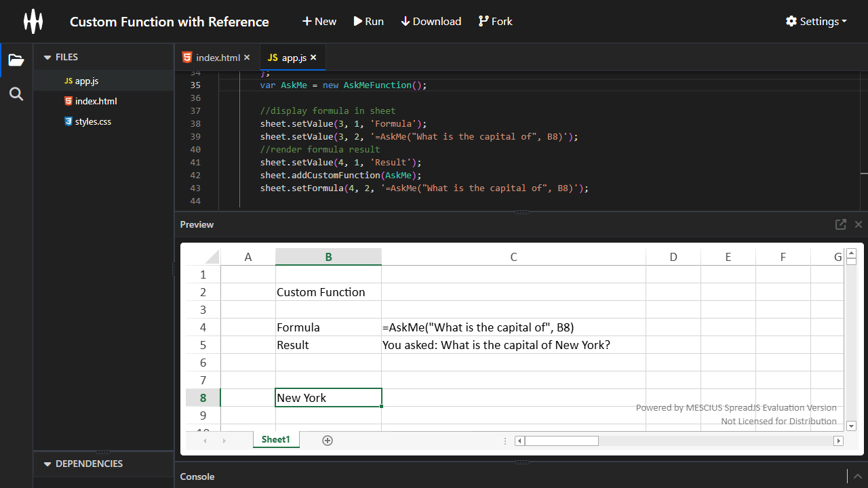Open the Settings dropdown
This screenshot has height=488, width=868.
pos(816,21)
